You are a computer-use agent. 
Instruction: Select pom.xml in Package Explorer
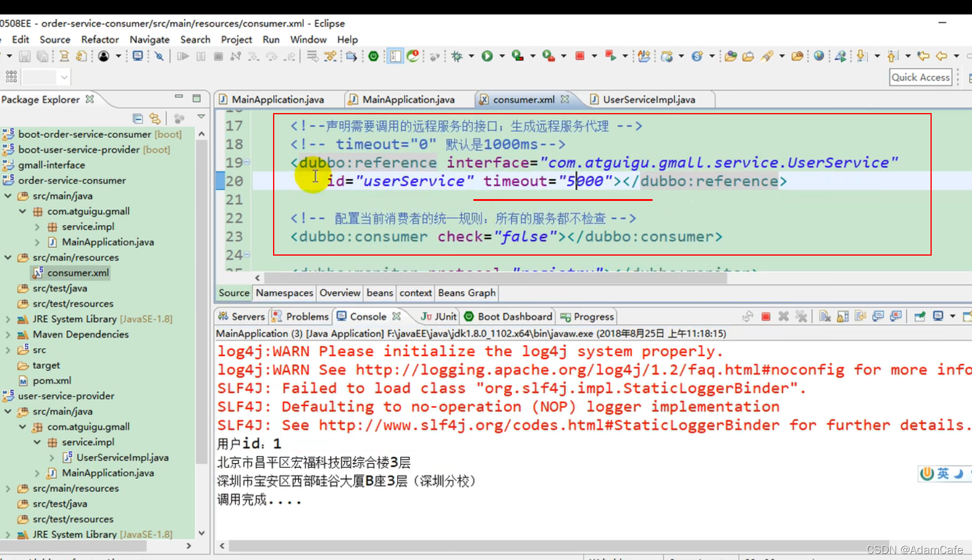pos(52,381)
